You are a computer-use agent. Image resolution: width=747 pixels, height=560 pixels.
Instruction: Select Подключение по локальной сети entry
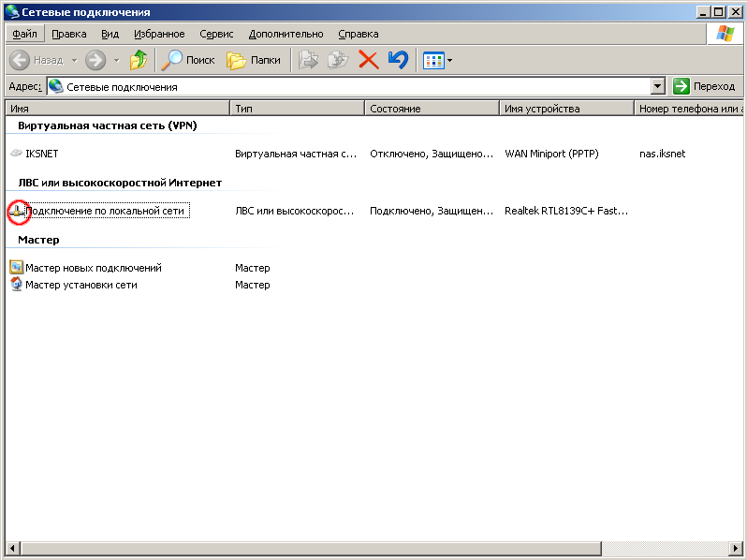pos(108,211)
